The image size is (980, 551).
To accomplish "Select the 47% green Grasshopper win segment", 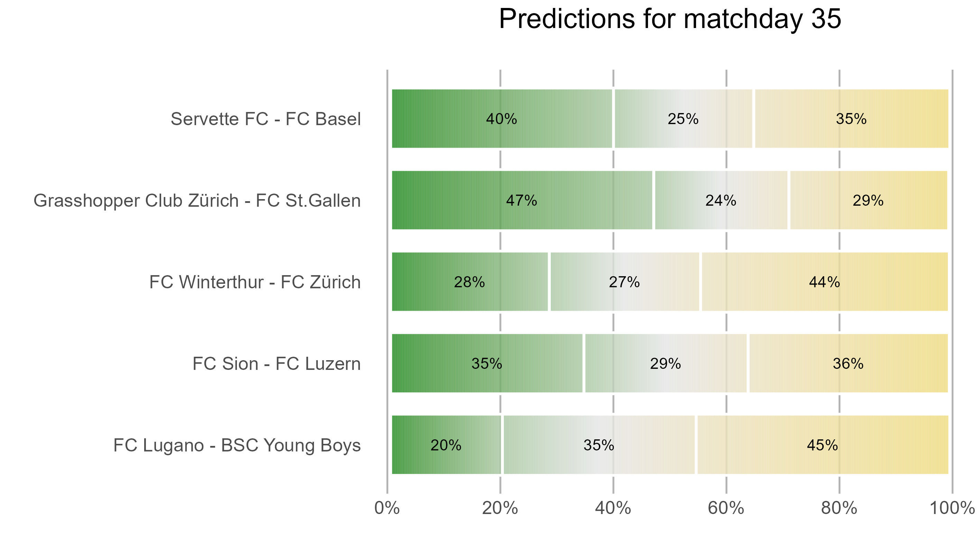I will [521, 200].
